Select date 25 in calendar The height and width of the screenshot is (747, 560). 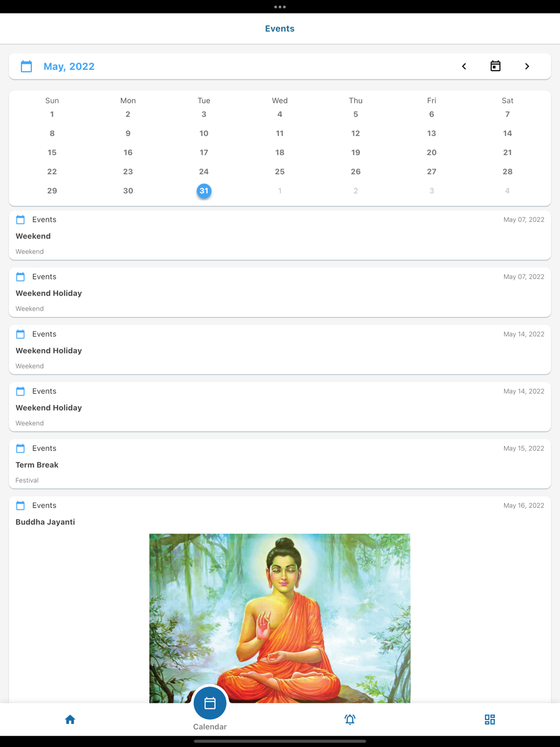[280, 171]
